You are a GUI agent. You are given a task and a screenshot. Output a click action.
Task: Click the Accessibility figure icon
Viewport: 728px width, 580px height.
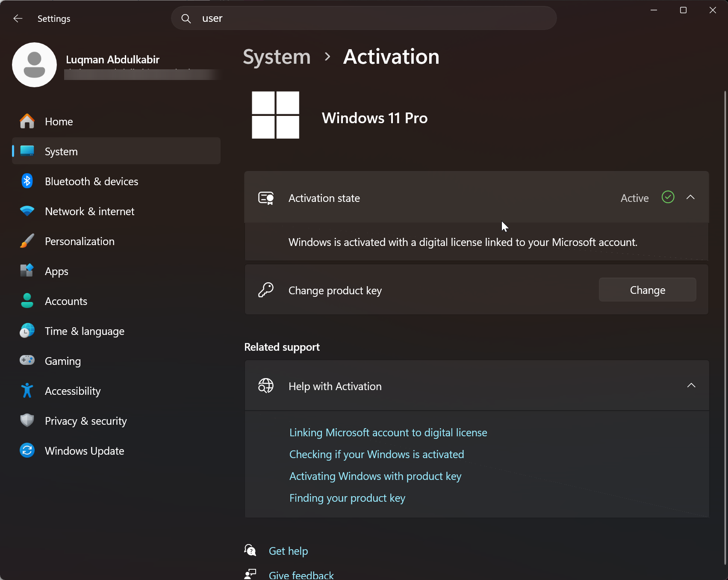tap(27, 391)
